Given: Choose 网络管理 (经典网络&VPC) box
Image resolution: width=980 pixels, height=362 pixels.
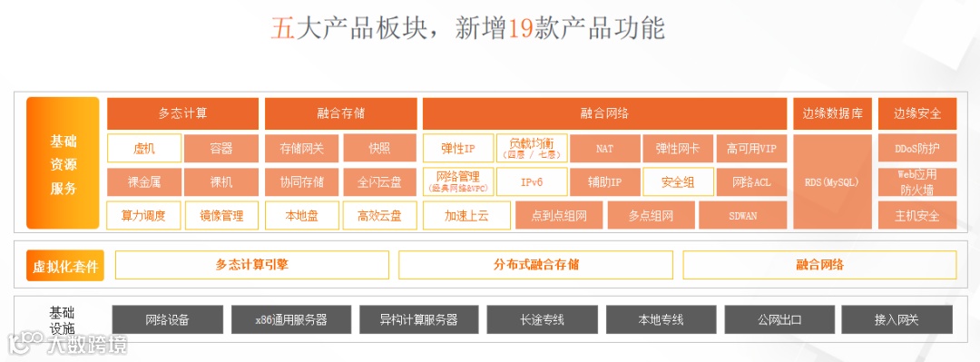Looking at the screenshot, I should click(458, 182).
